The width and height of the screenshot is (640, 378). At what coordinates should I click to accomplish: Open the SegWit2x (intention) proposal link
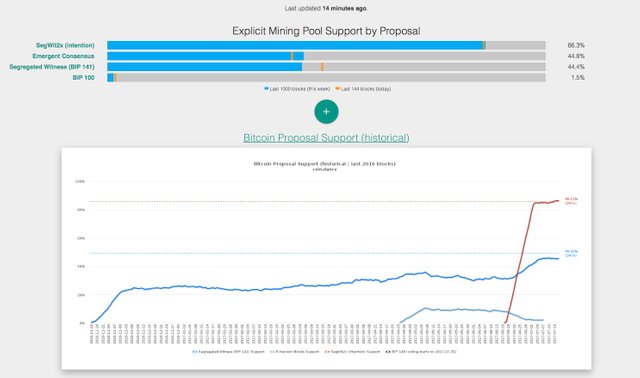point(65,45)
